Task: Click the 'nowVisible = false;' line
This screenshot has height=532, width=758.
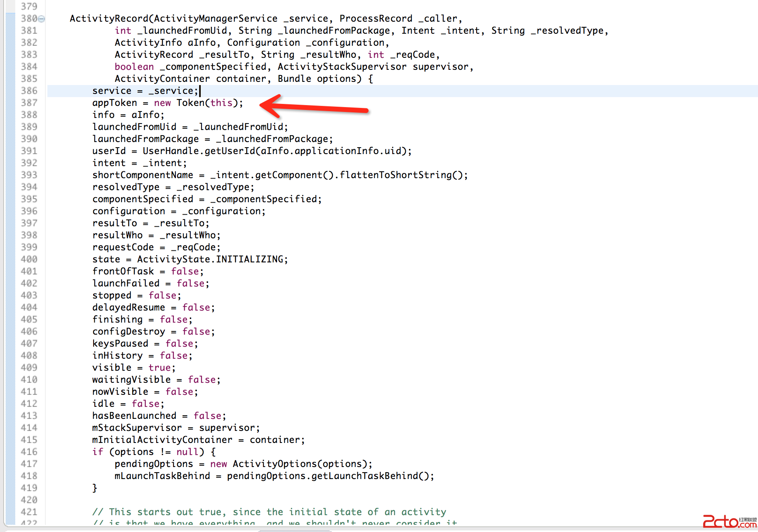Action: click(x=145, y=392)
